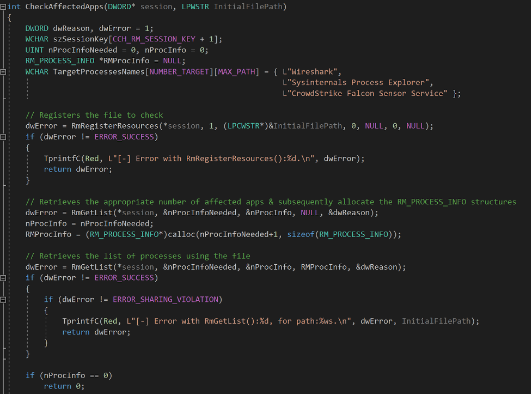Viewport: 532px width, 395px height.
Task: Collapse the TargetProcessesNames array fold marker
Action: [x=3, y=71]
